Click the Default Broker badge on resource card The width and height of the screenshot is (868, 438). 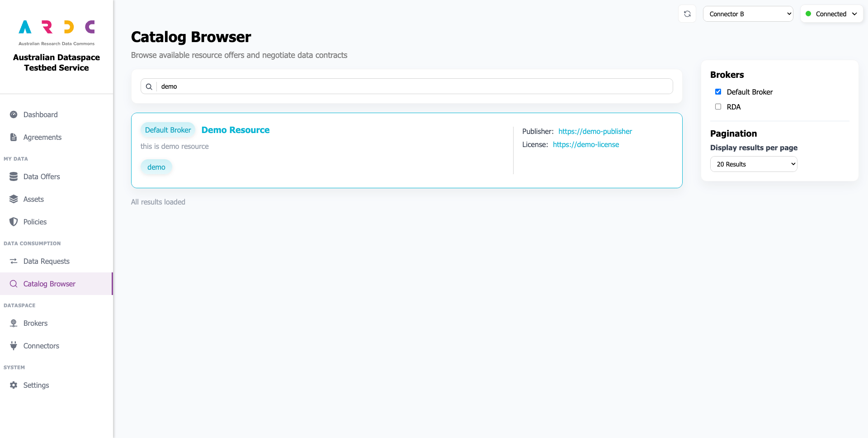[x=168, y=130]
